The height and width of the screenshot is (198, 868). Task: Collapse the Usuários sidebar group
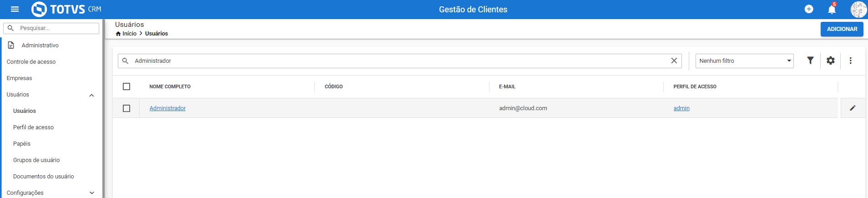pyautogui.click(x=91, y=95)
